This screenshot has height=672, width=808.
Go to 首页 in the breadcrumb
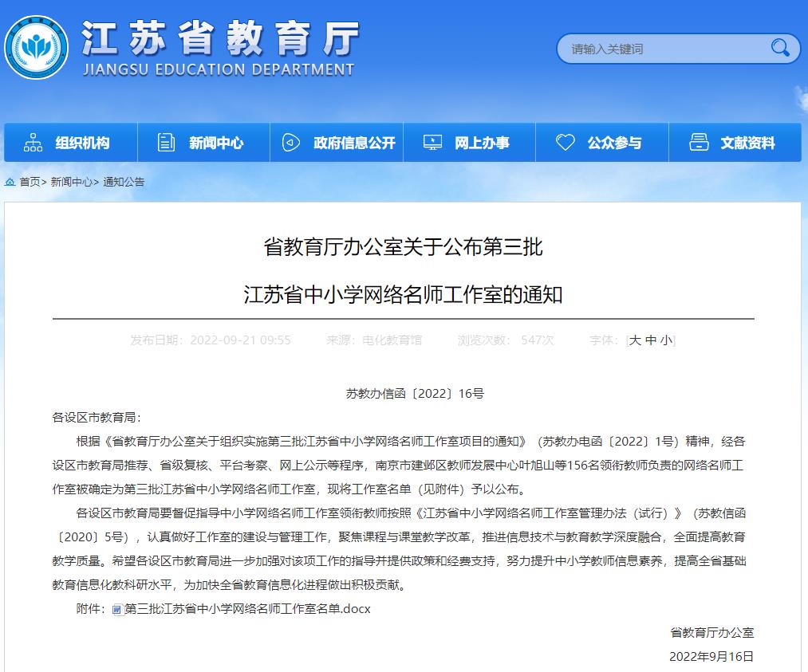(x=30, y=182)
